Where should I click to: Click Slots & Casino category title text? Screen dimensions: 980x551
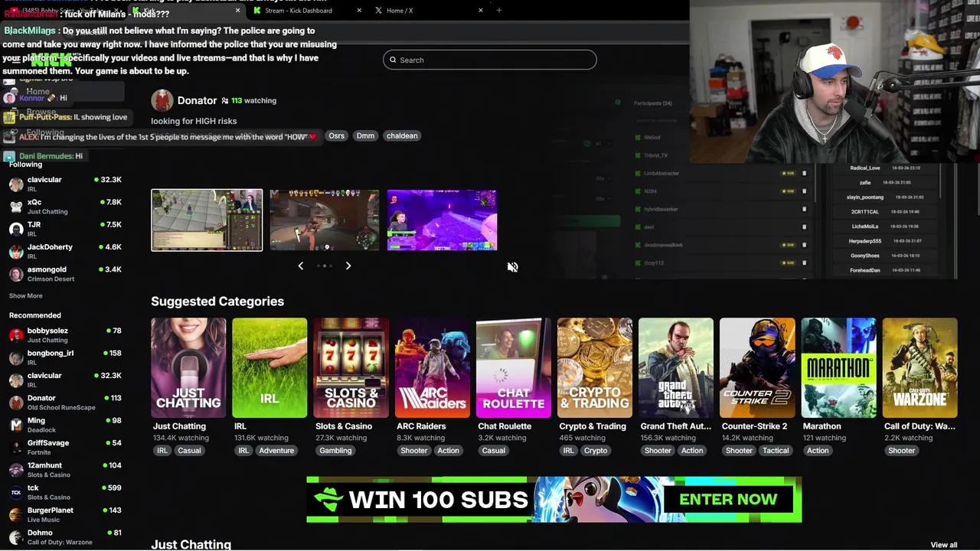pyautogui.click(x=344, y=426)
